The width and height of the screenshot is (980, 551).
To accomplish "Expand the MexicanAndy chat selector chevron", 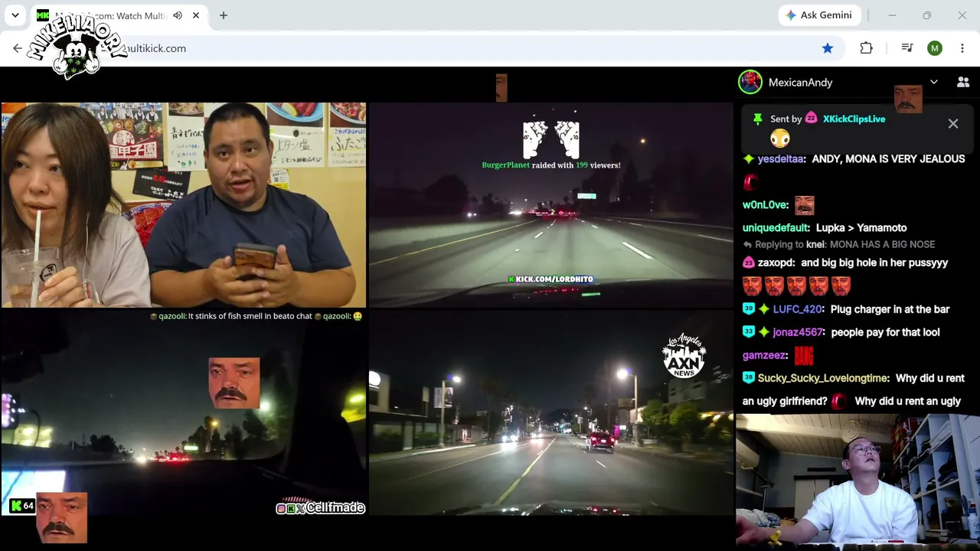I will click(934, 82).
